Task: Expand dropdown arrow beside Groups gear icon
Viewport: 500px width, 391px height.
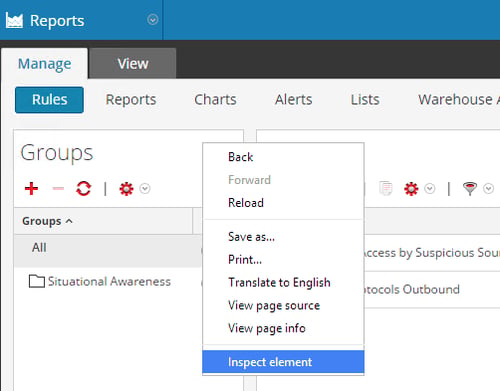Action: pos(145,189)
